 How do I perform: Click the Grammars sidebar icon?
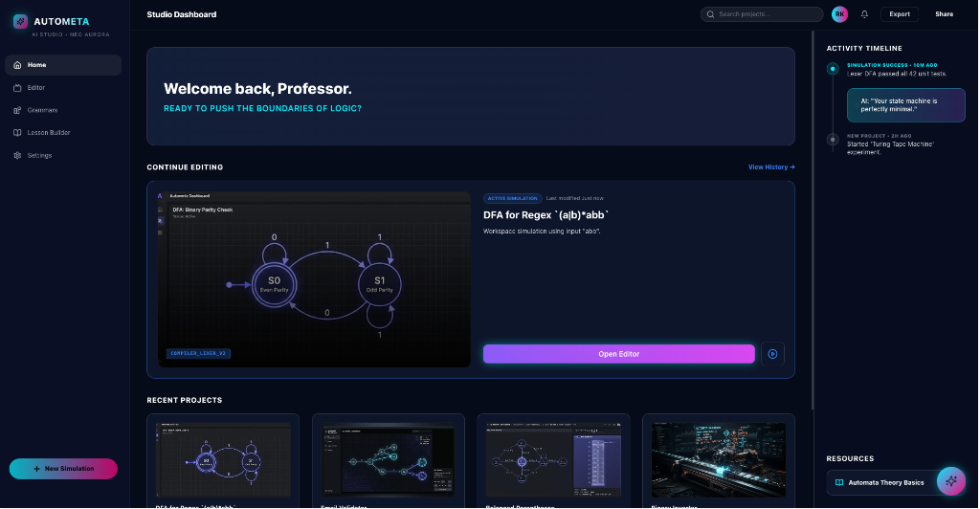17,111
